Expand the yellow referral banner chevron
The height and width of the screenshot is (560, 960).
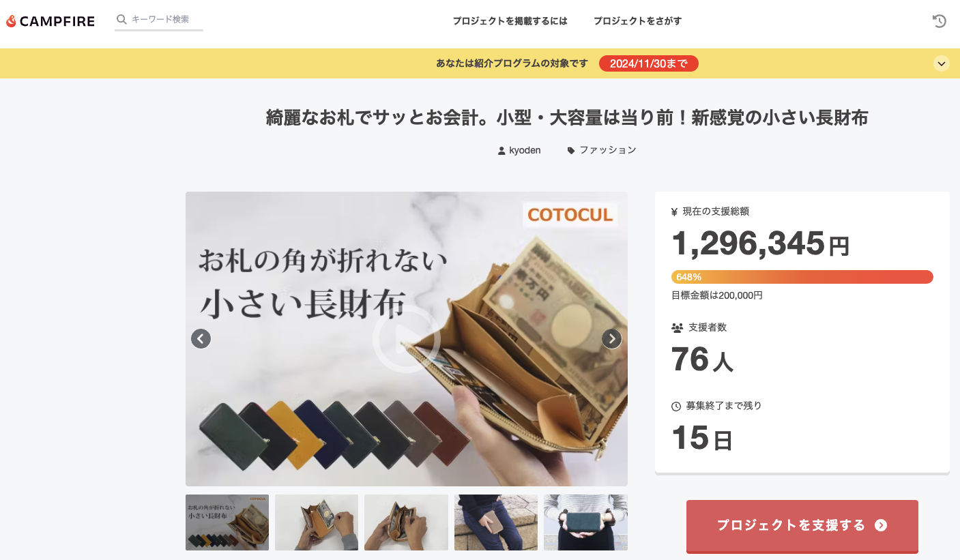pos(942,63)
